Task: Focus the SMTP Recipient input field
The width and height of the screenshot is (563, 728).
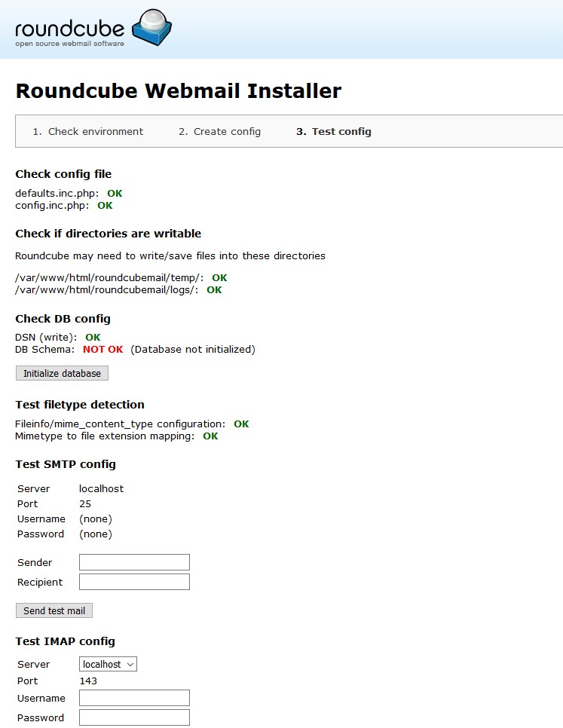Action: tap(135, 582)
